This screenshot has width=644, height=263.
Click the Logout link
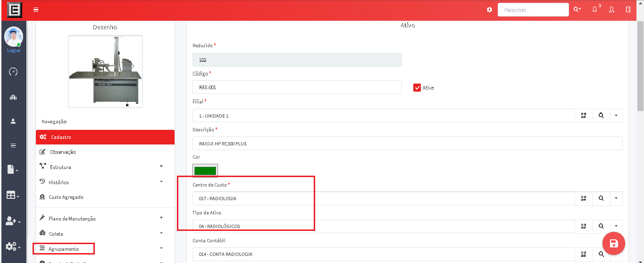pyautogui.click(x=14, y=51)
